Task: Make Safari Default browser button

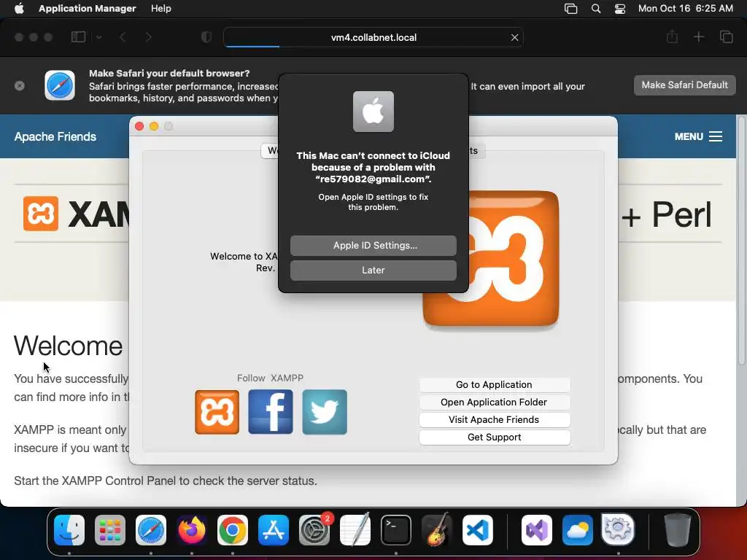Action: click(684, 85)
